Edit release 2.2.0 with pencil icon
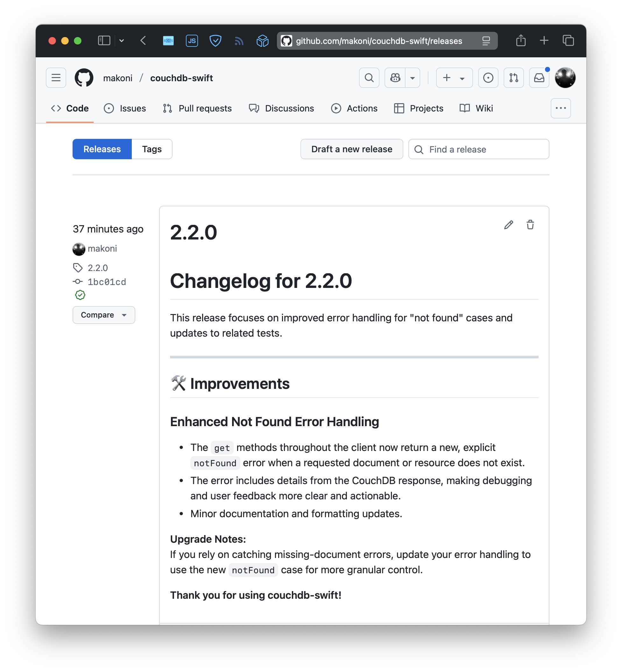 click(x=509, y=225)
